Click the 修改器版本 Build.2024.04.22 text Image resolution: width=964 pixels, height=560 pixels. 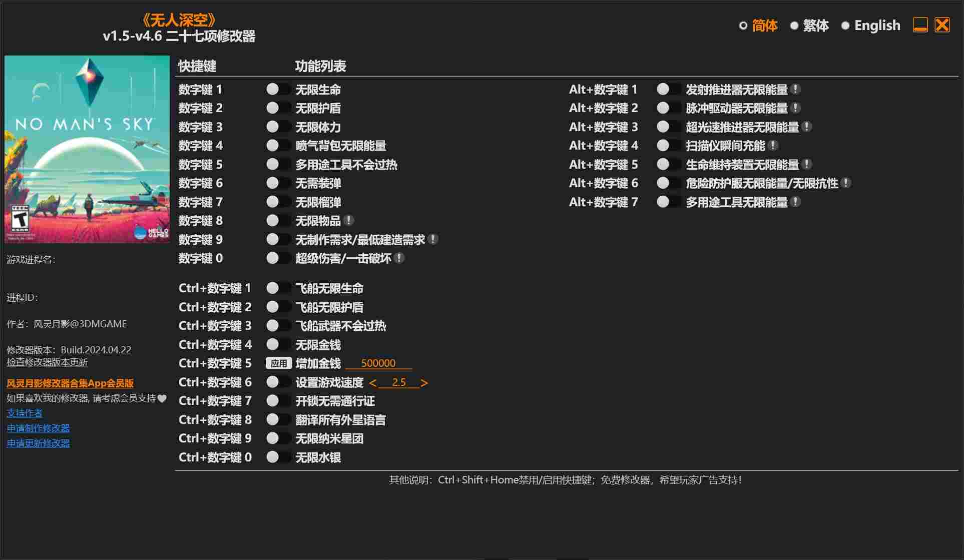point(69,350)
